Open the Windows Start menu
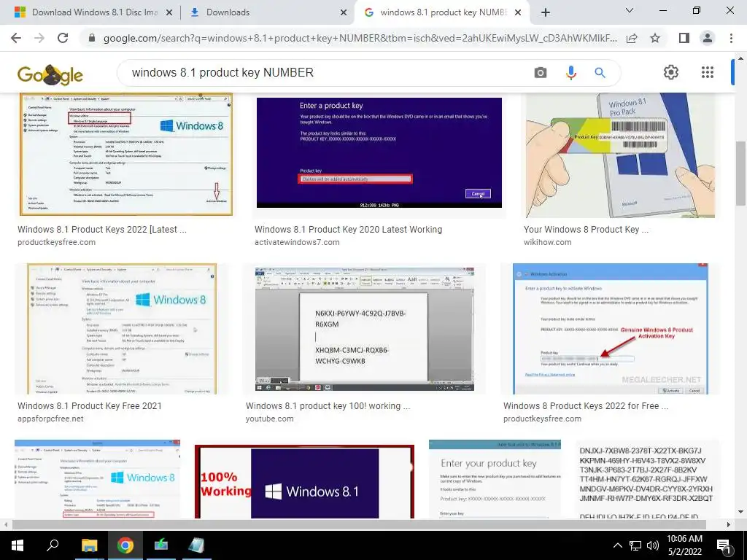747x560 pixels. [18, 545]
